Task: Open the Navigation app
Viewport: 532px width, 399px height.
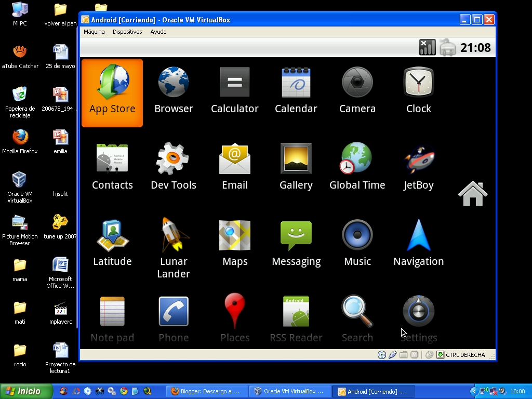Action: [418, 243]
